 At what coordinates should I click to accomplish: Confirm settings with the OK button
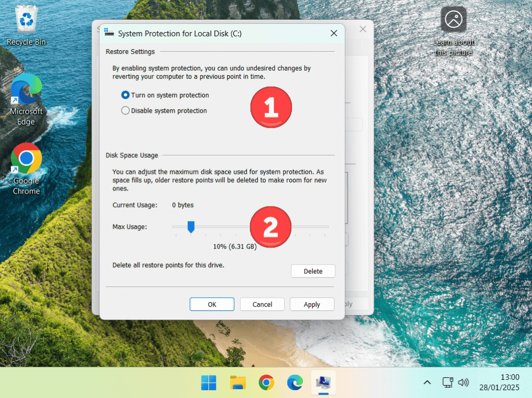[x=212, y=304]
